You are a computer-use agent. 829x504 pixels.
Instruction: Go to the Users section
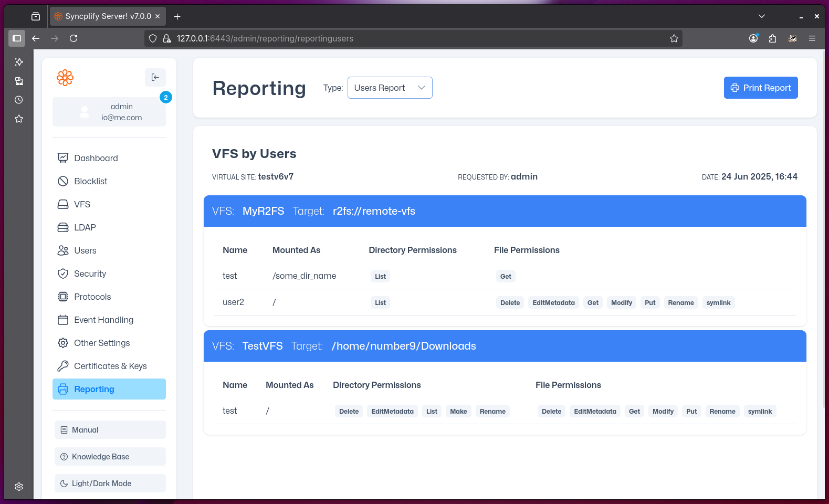pyautogui.click(x=109, y=250)
